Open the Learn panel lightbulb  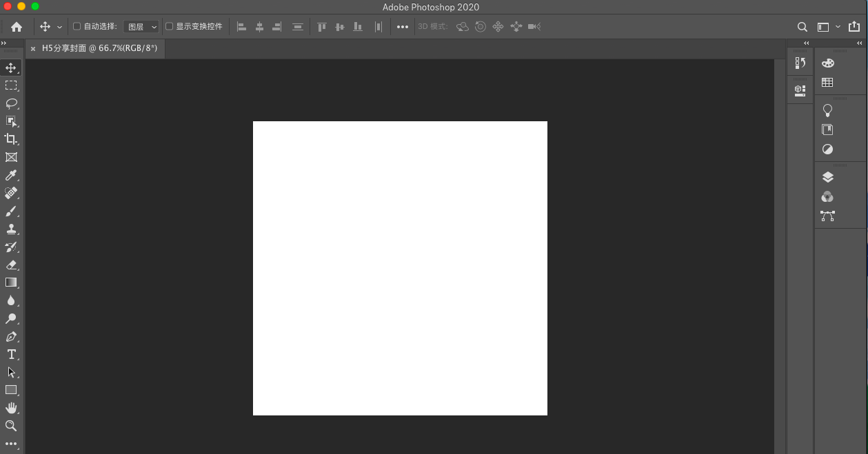pyautogui.click(x=827, y=110)
